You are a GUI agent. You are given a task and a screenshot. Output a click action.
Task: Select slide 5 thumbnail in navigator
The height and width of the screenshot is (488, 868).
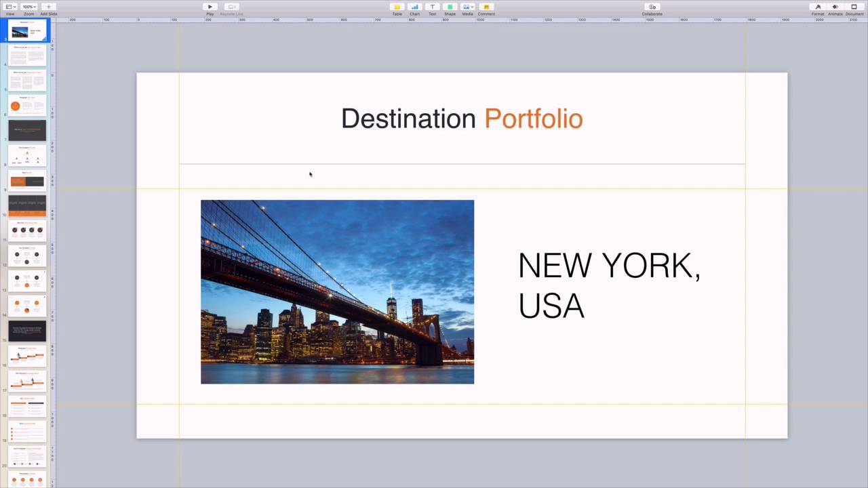coord(27,81)
